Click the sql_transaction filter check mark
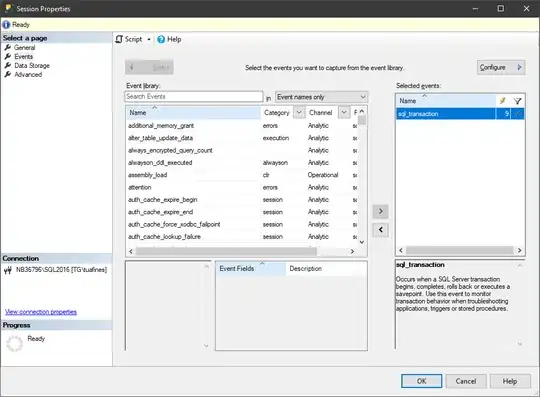 pyautogui.click(x=518, y=114)
